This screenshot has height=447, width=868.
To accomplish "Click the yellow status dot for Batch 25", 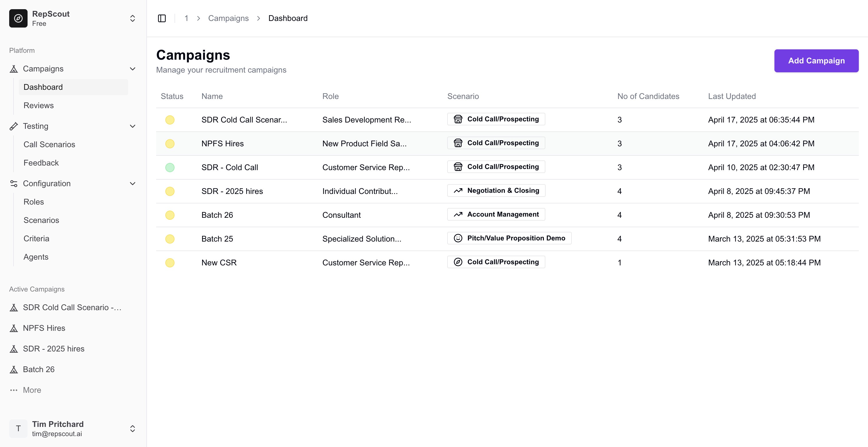I will point(170,239).
